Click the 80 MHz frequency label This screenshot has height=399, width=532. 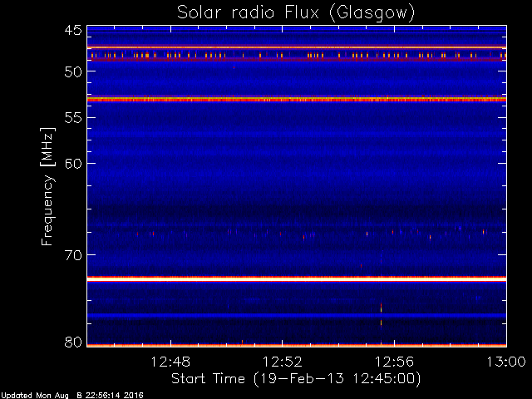click(x=73, y=342)
